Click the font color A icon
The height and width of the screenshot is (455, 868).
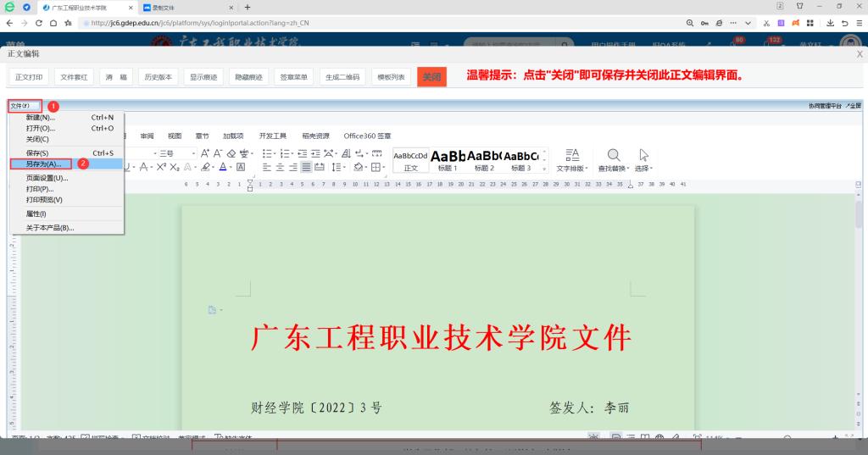[x=222, y=168]
